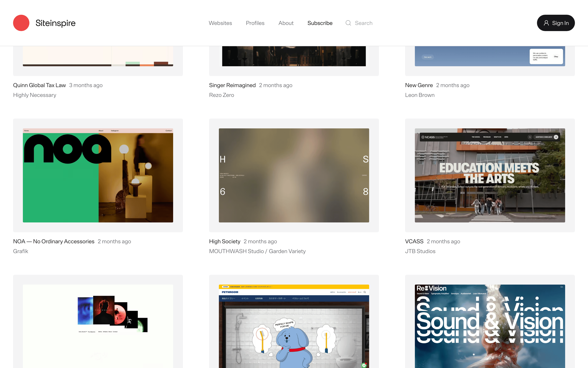Open the NOA website thumbnail
The width and height of the screenshot is (588, 368).
click(x=98, y=175)
